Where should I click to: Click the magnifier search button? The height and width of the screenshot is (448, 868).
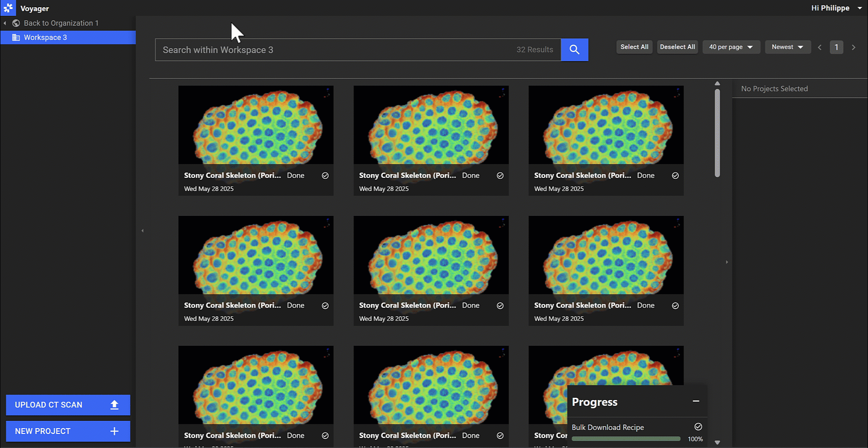coord(574,50)
